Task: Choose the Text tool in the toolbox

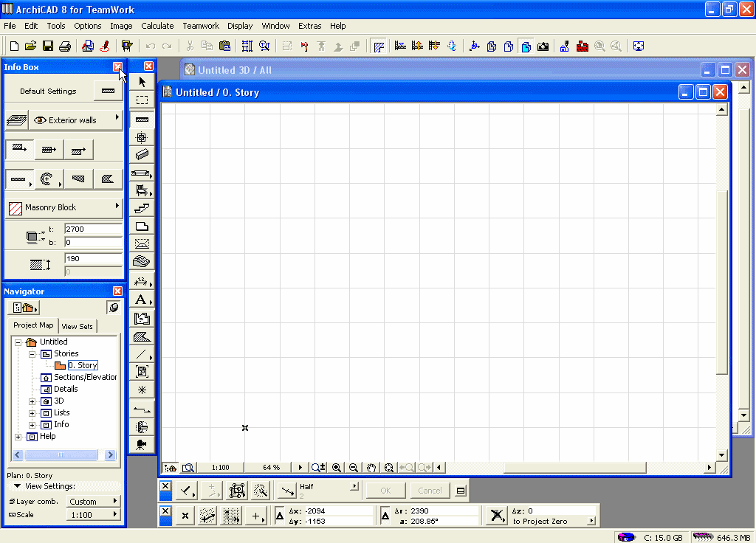Action: point(140,300)
